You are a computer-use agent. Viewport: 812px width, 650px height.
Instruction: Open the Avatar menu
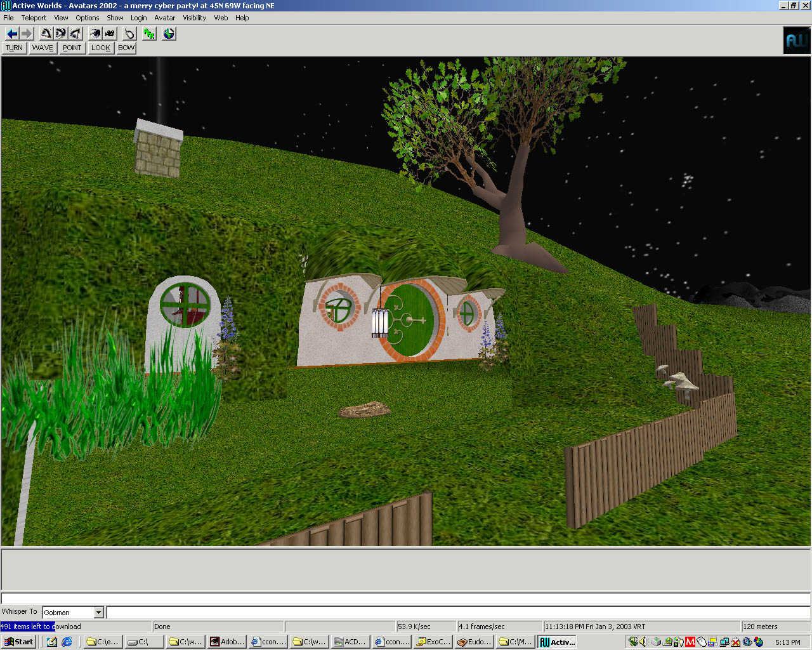[164, 18]
